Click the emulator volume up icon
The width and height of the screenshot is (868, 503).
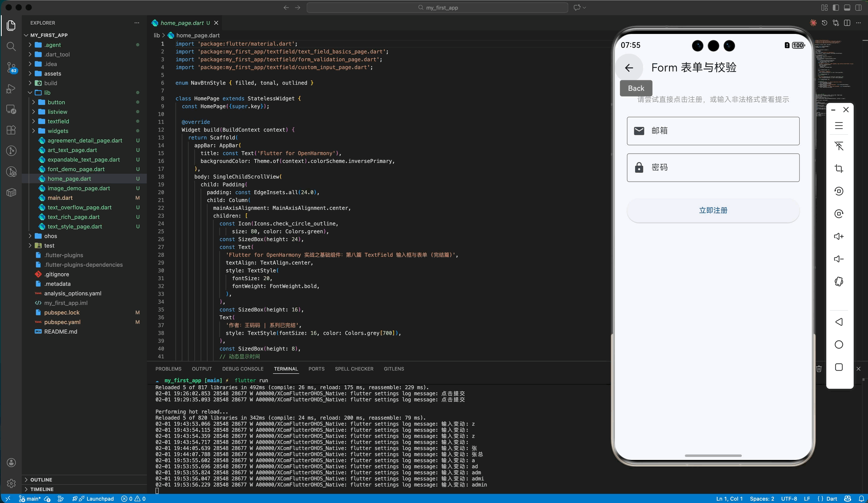[x=839, y=236]
